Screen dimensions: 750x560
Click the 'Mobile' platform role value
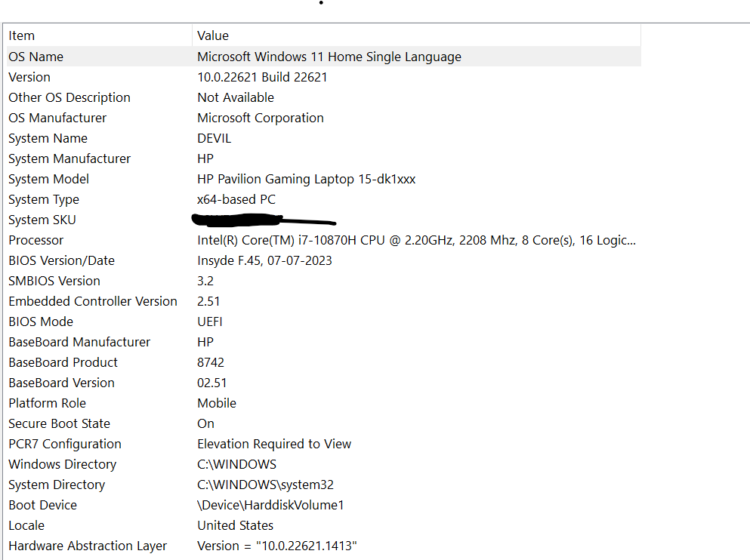tap(217, 403)
